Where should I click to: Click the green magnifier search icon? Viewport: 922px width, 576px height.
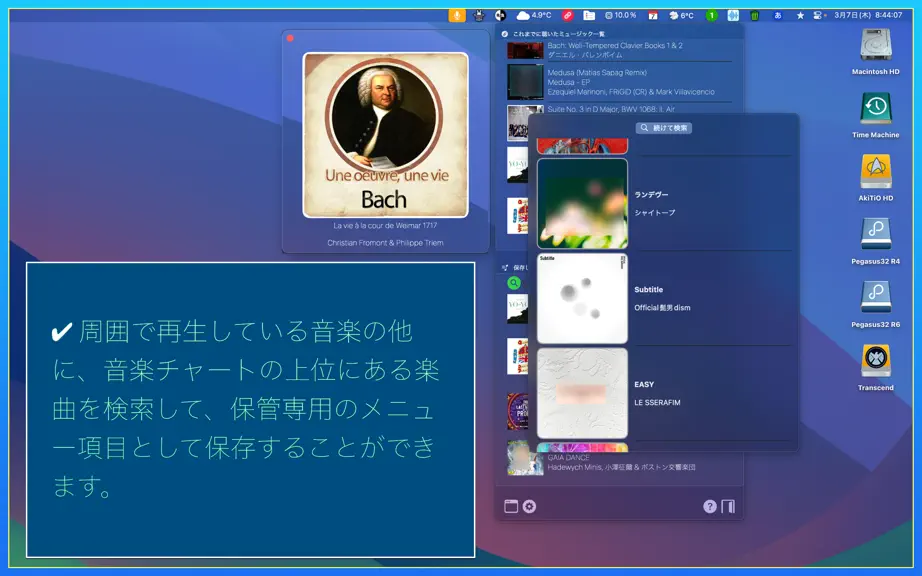tap(514, 283)
